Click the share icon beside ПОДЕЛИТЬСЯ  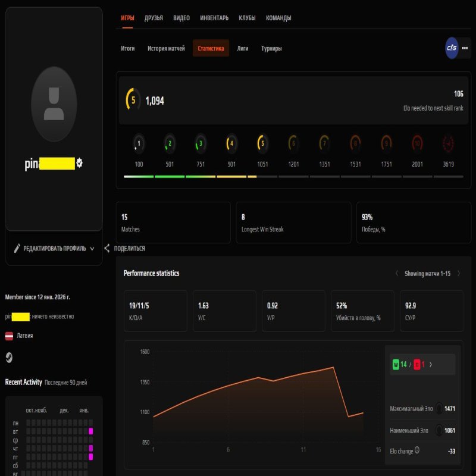(105, 249)
